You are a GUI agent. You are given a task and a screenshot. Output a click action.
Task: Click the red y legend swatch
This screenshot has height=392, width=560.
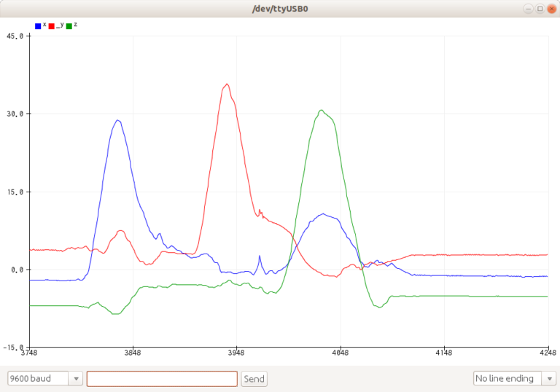[x=51, y=26]
